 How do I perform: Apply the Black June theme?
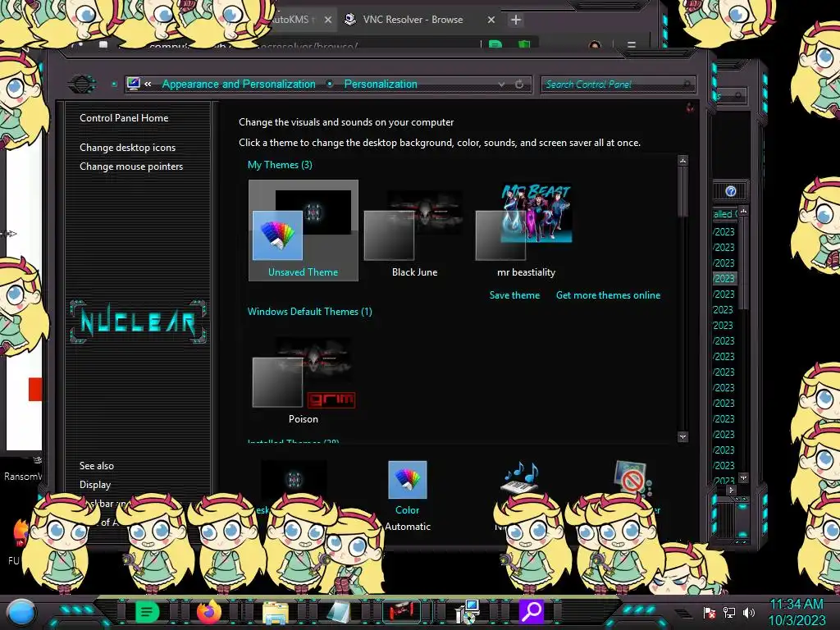coord(414,231)
